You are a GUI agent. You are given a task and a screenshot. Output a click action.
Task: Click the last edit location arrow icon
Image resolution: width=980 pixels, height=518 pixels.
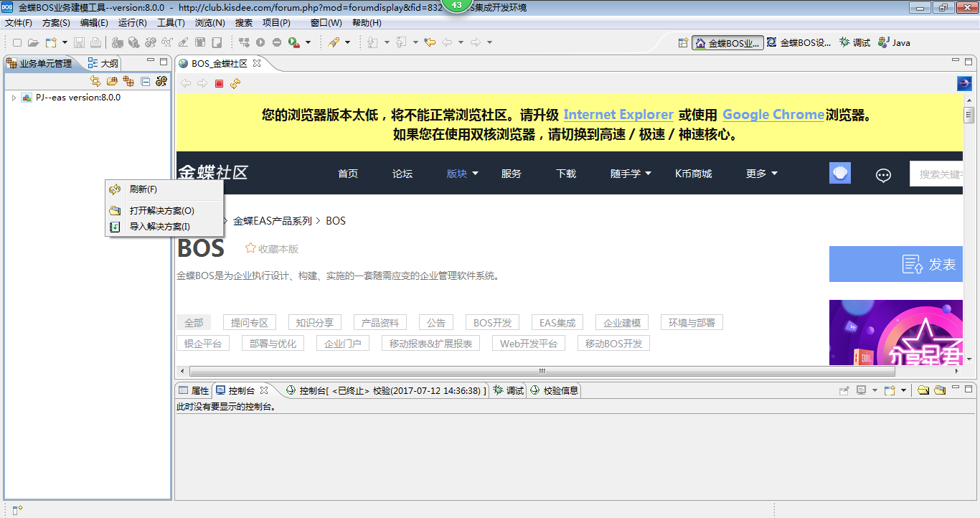430,42
